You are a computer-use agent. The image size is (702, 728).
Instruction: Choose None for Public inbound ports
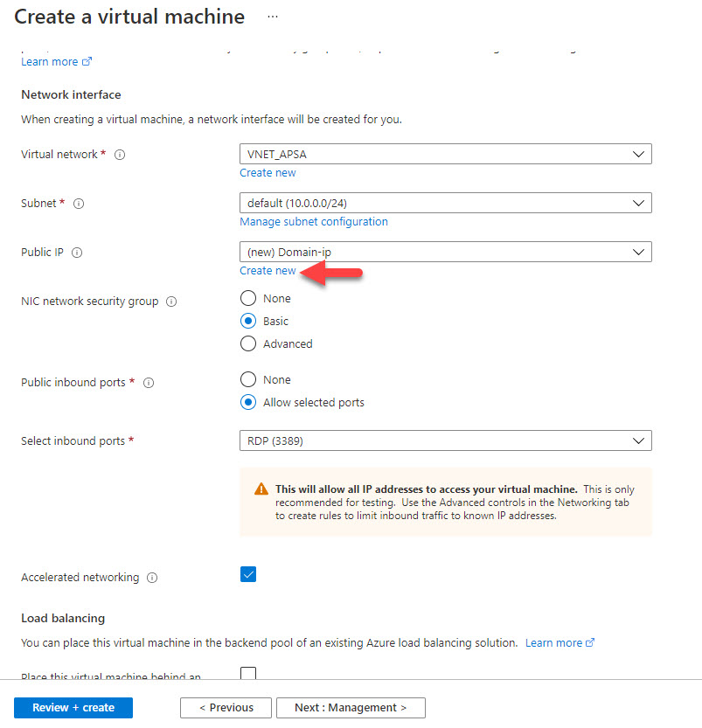(247, 379)
